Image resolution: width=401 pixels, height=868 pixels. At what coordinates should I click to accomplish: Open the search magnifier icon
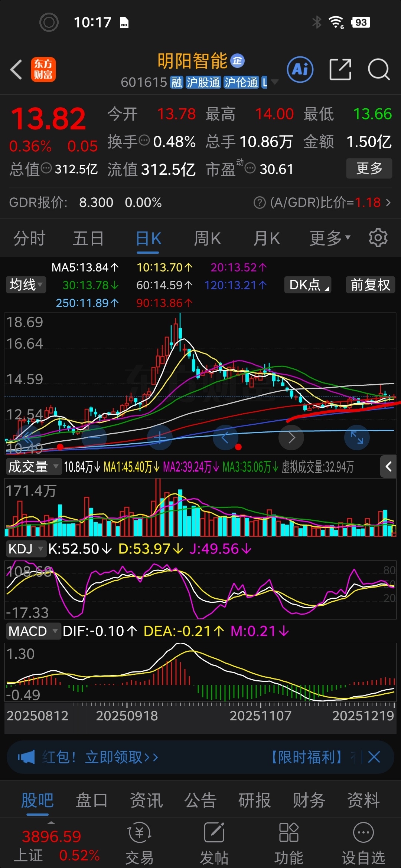[x=378, y=69]
